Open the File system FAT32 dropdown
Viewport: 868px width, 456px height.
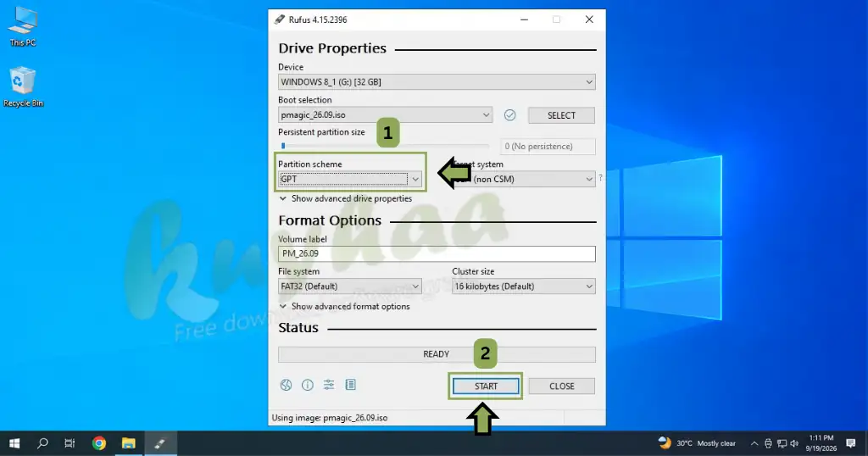(350, 286)
